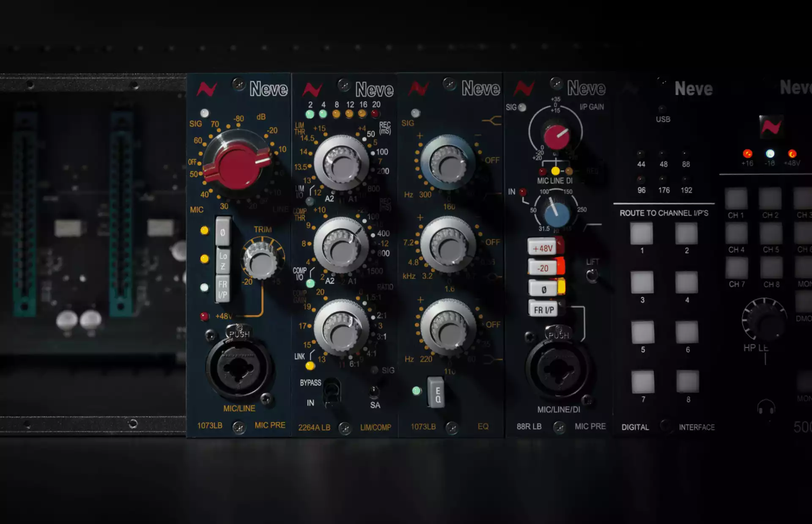Viewport: 812px width, 524px height.
Task: Click the green LIM I/O indicator LED
Action: [x=310, y=201]
